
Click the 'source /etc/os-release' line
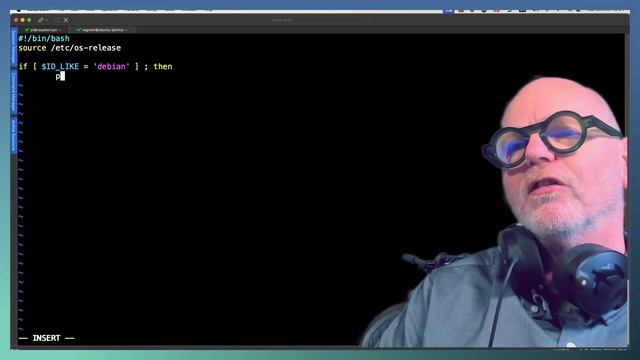[69, 48]
